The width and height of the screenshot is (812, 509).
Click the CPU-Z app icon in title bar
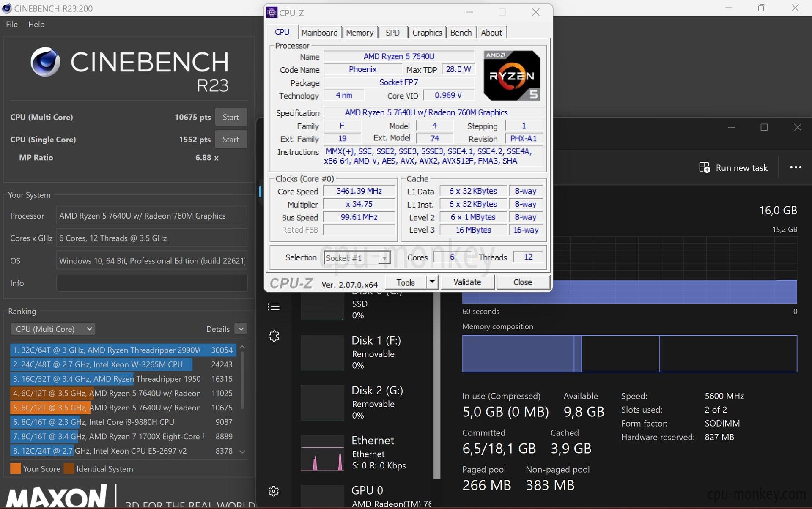272,12
